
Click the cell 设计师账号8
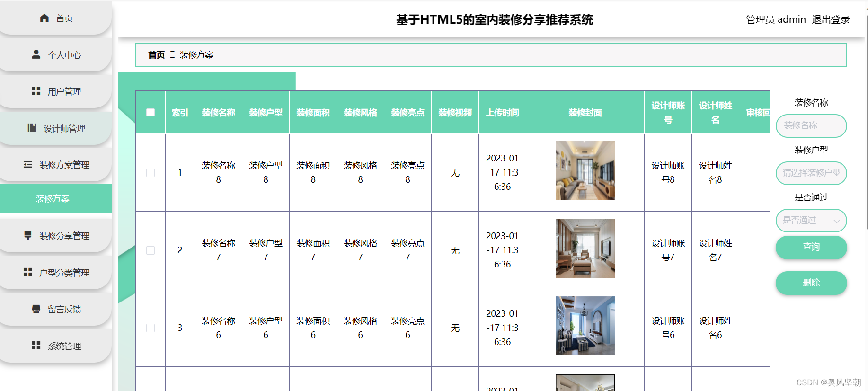(x=668, y=172)
